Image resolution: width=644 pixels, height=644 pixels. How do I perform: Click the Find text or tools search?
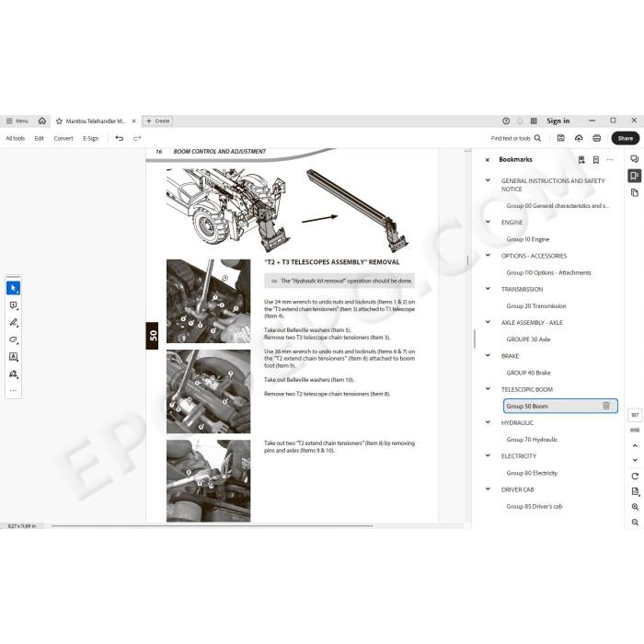[516, 138]
